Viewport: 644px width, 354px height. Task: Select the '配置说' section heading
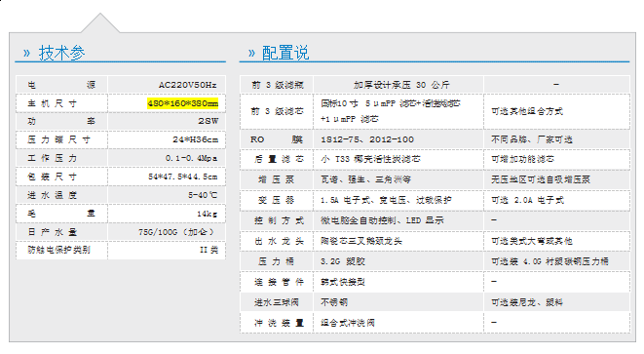pyautogui.click(x=285, y=53)
